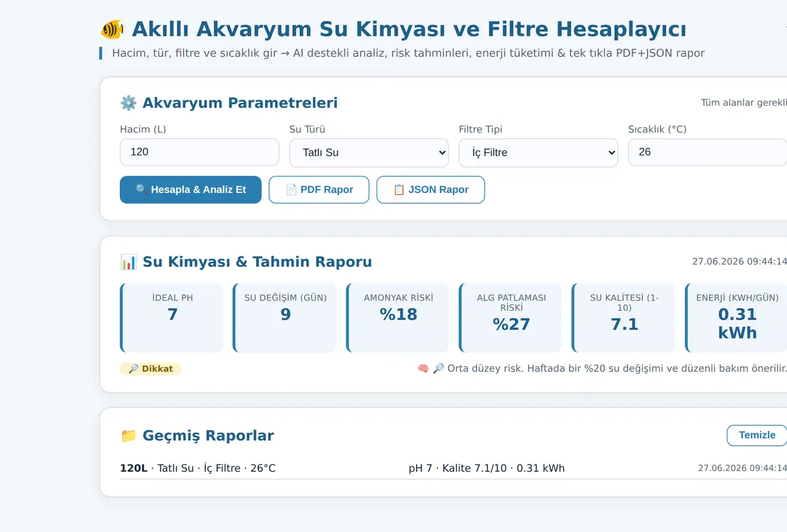Click the "Filtre Tipi" field label

[x=481, y=129]
